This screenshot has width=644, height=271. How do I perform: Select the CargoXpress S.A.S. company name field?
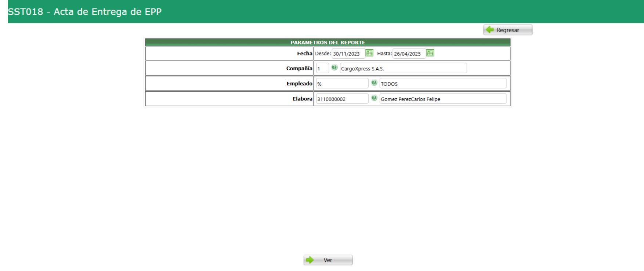coord(403,68)
